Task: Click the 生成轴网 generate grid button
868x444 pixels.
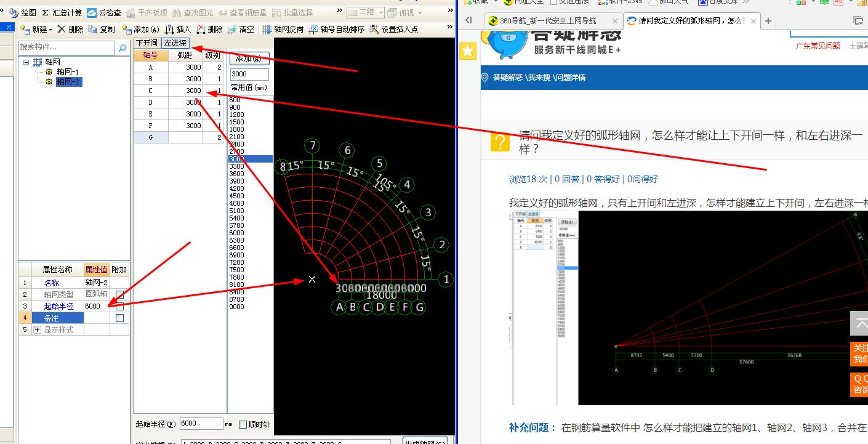Action: [425, 442]
